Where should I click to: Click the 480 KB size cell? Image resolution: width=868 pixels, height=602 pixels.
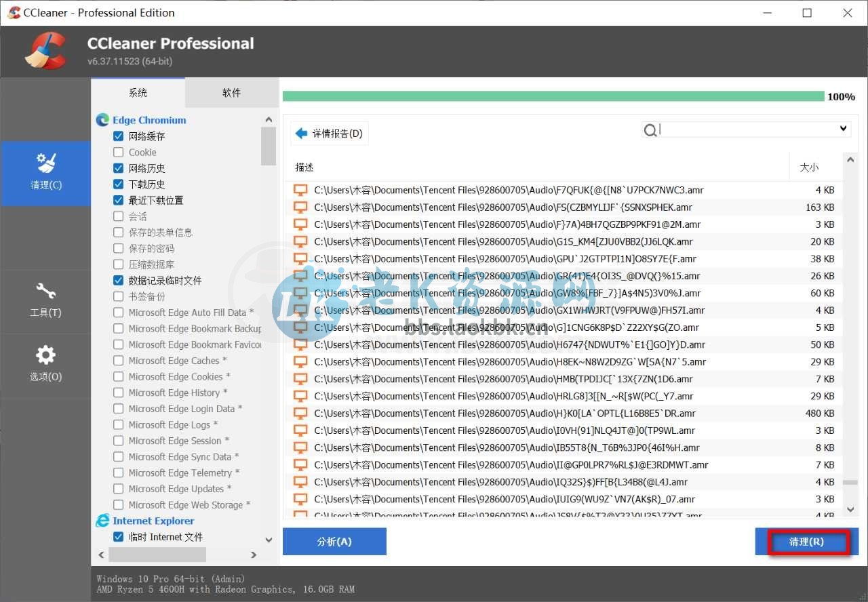click(820, 414)
